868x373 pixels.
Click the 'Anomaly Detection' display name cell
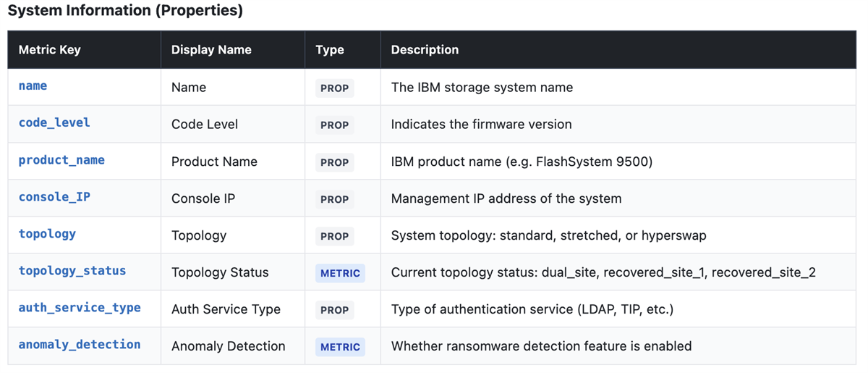point(229,346)
